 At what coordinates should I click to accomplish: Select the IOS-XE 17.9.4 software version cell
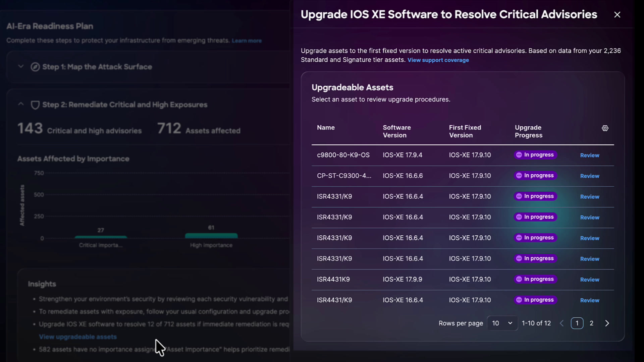point(402,155)
